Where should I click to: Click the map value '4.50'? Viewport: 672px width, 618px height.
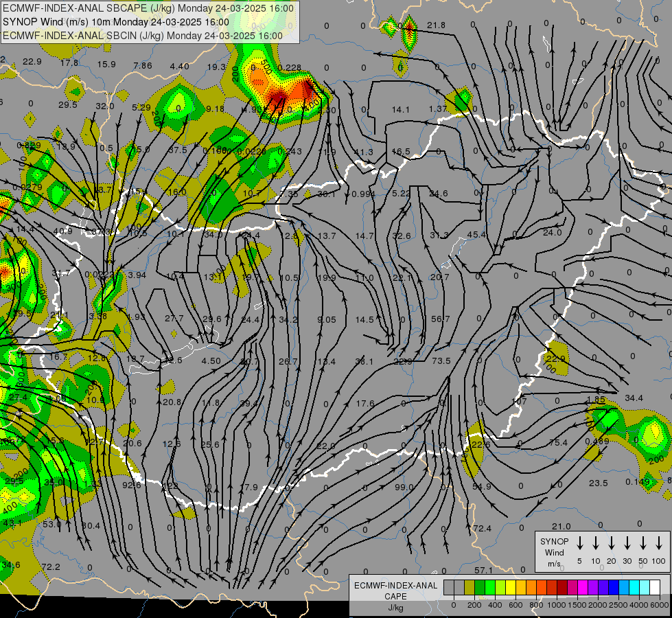pos(211,360)
